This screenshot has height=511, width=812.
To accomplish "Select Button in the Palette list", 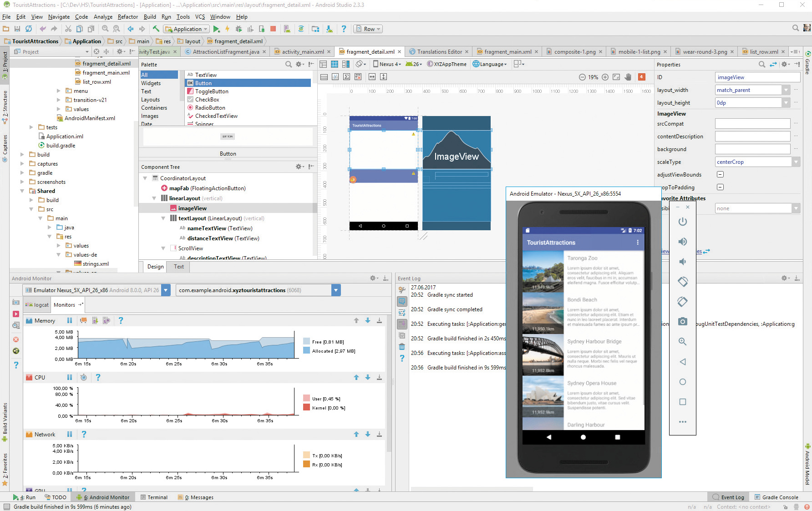I will (248, 83).
